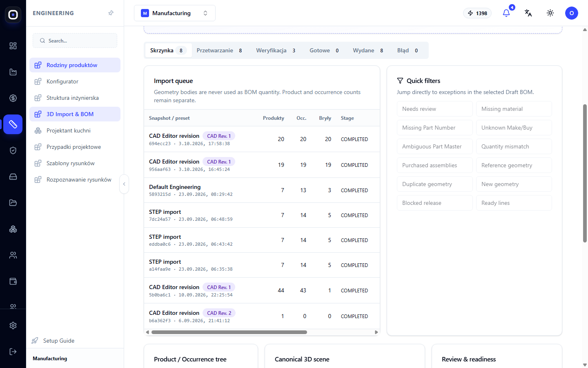The width and height of the screenshot is (588, 368).
Task: Toggle Missing material quick filter
Action: (514, 109)
